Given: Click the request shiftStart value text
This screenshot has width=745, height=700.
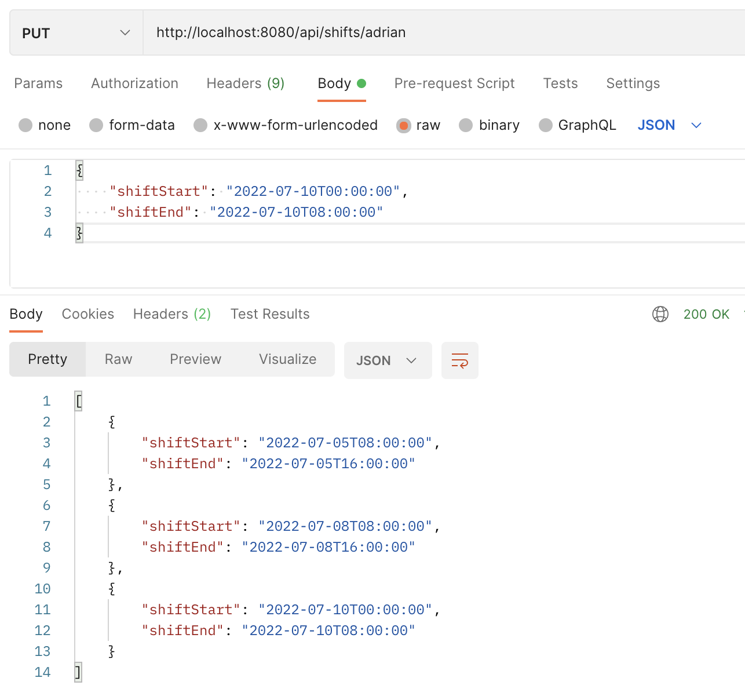Looking at the screenshot, I should tap(313, 191).
